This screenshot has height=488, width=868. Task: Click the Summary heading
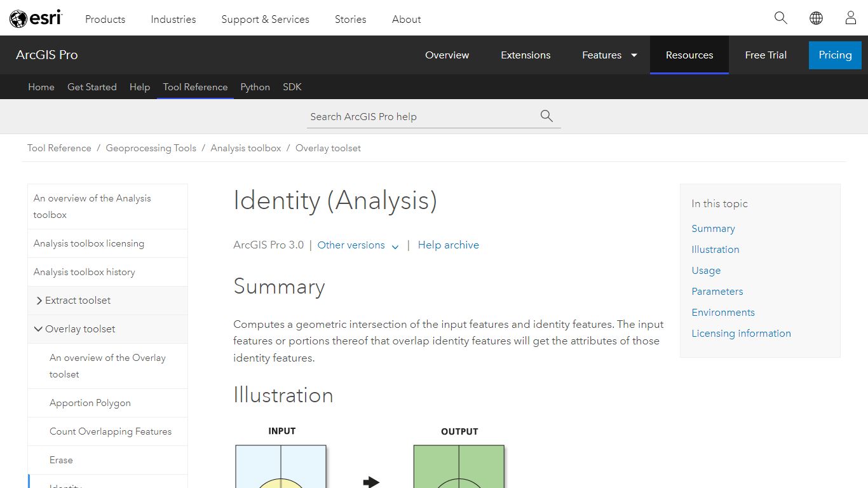click(x=279, y=287)
